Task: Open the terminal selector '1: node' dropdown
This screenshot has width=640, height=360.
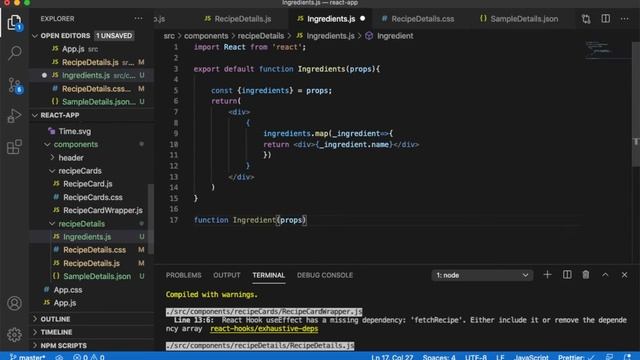Action: [x=482, y=275]
